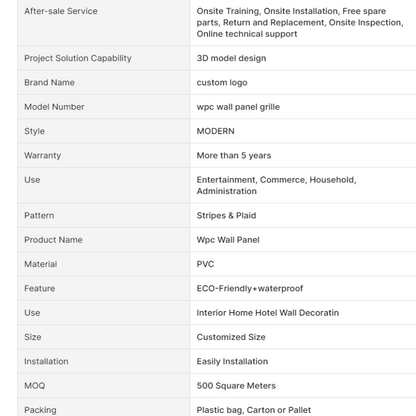
Task: Select the Onsite Training service description text
Action: [300, 22]
